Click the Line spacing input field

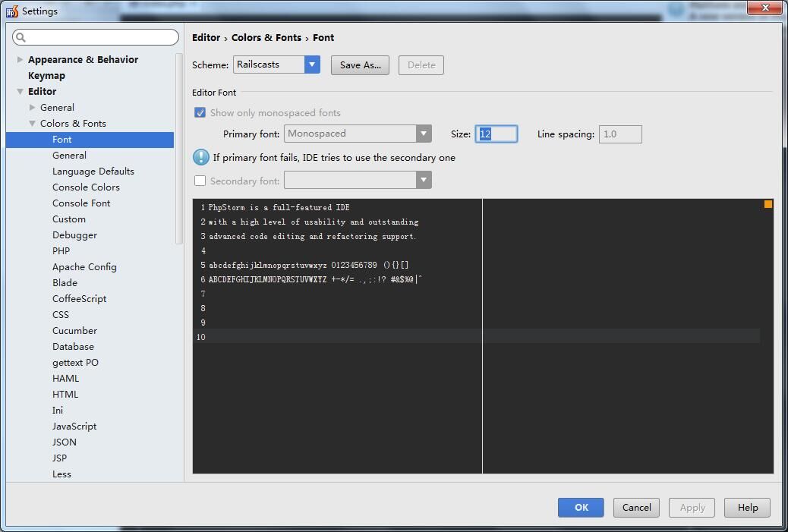pyautogui.click(x=620, y=134)
